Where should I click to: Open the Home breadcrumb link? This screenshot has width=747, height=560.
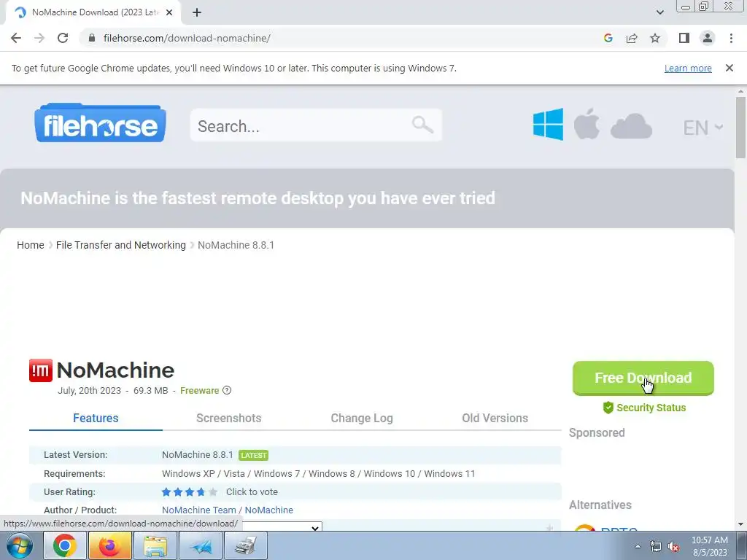click(31, 245)
